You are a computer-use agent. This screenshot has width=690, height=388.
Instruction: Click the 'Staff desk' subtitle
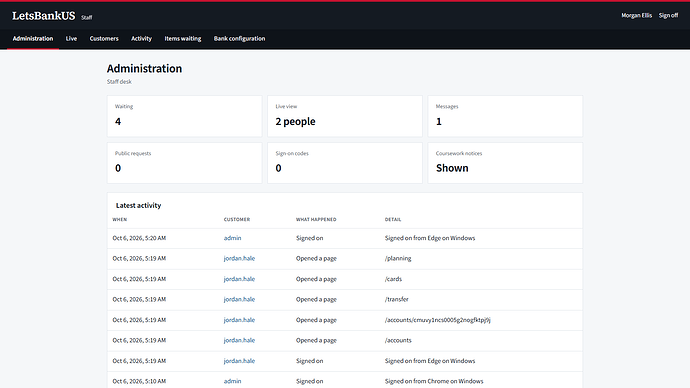(x=119, y=81)
